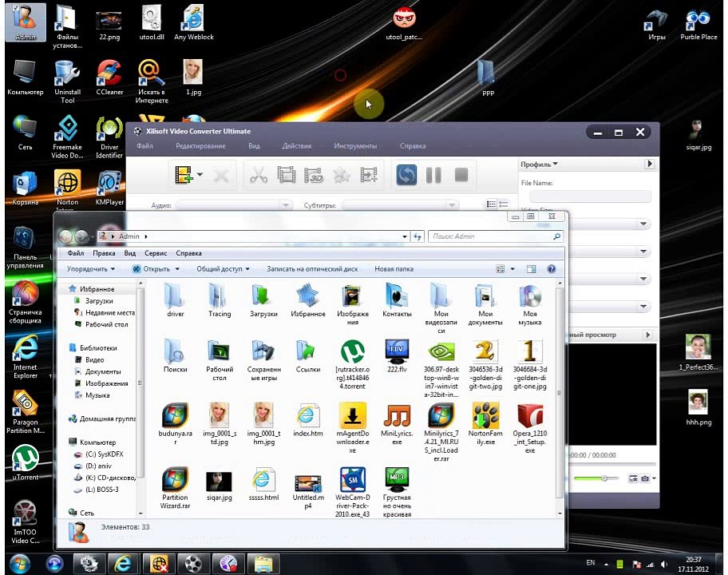Click the KMPlayer desktop icon

point(109,188)
